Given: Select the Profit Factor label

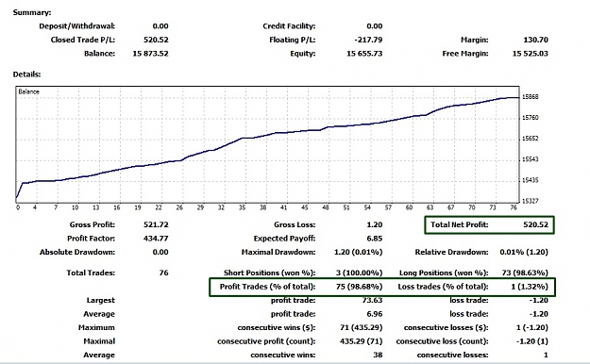Looking at the screenshot, I should pos(91,238).
